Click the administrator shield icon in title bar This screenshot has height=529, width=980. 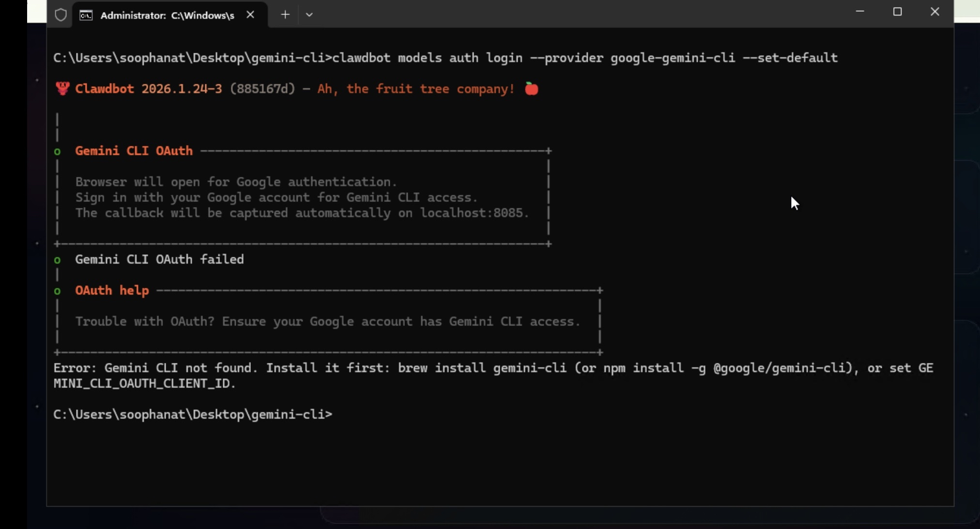click(61, 15)
